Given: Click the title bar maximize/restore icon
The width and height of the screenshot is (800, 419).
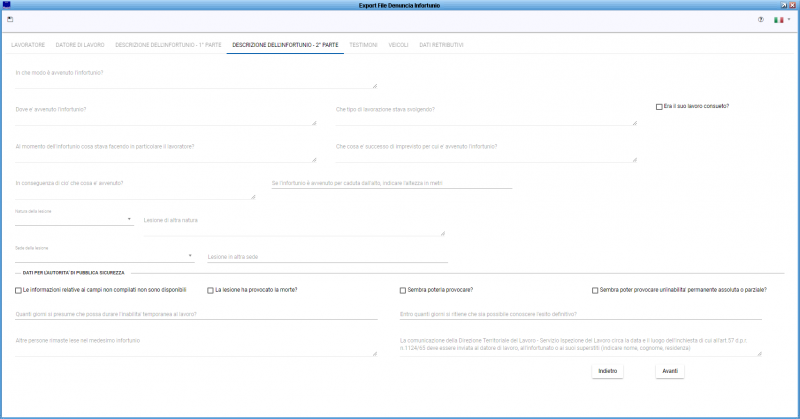Looking at the screenshot, I should pos(784,5).
